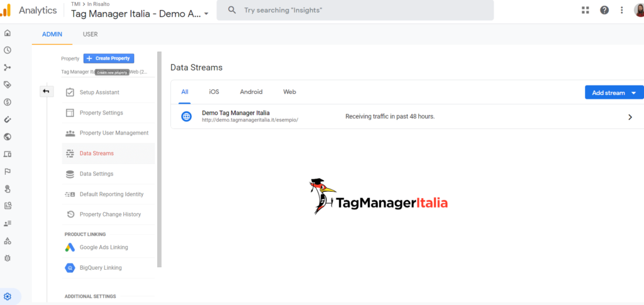Open the DebugView bug icon
The width and height of the screenshot is (644, 305).
coord(8,258)
